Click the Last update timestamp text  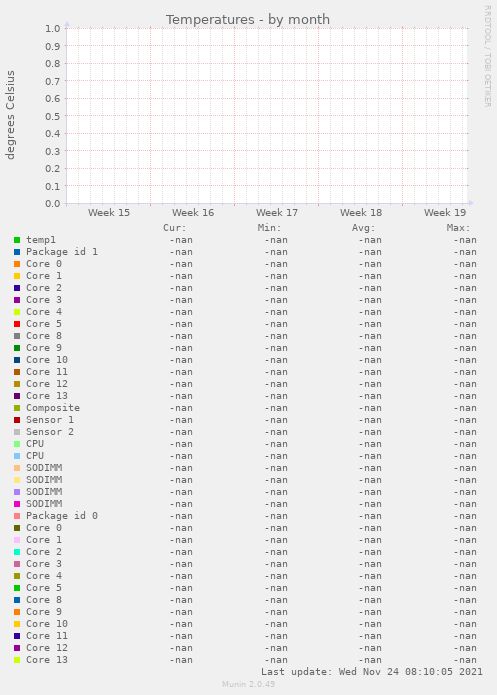click(372, 672)
